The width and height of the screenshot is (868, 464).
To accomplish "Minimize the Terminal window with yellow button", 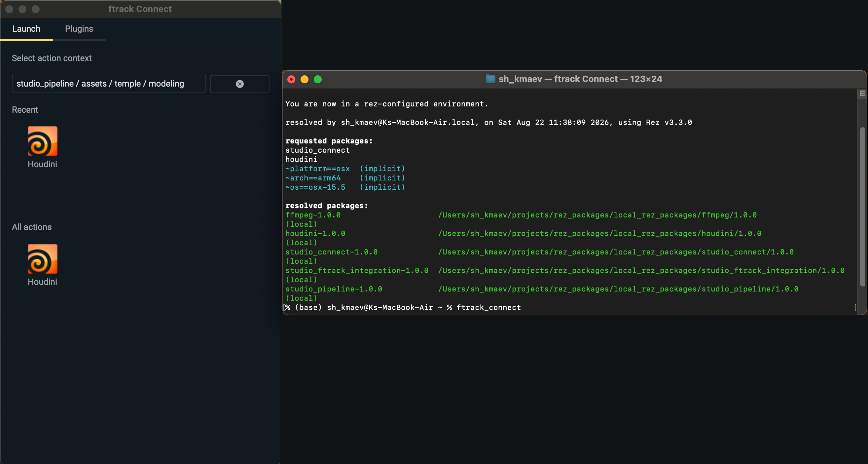I will point(305,79).
